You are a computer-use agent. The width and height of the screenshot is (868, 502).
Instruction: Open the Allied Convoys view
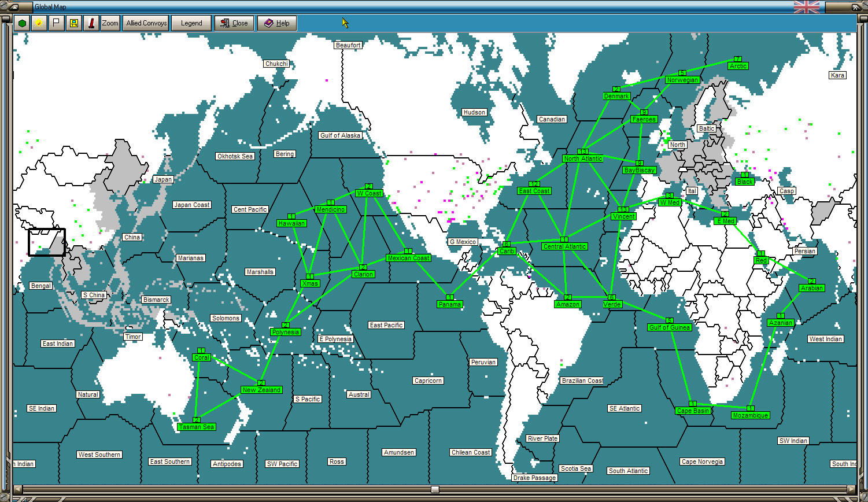click(x=145, y=23)
